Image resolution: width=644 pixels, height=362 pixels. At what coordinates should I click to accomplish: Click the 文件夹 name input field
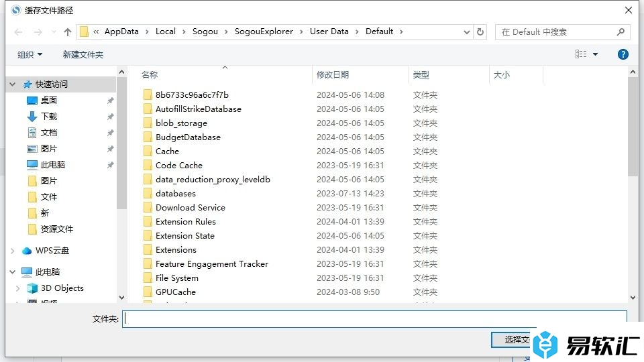click(x=374, y=319)
